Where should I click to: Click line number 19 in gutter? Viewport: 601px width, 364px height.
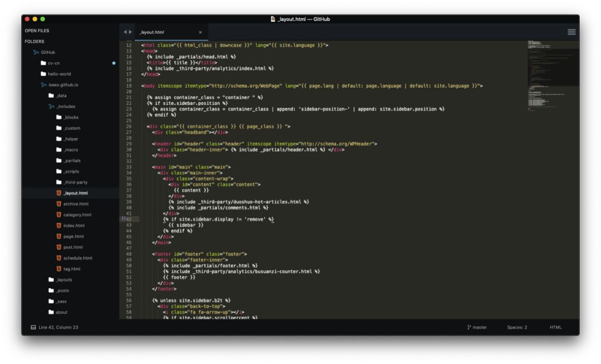[129, 86]
